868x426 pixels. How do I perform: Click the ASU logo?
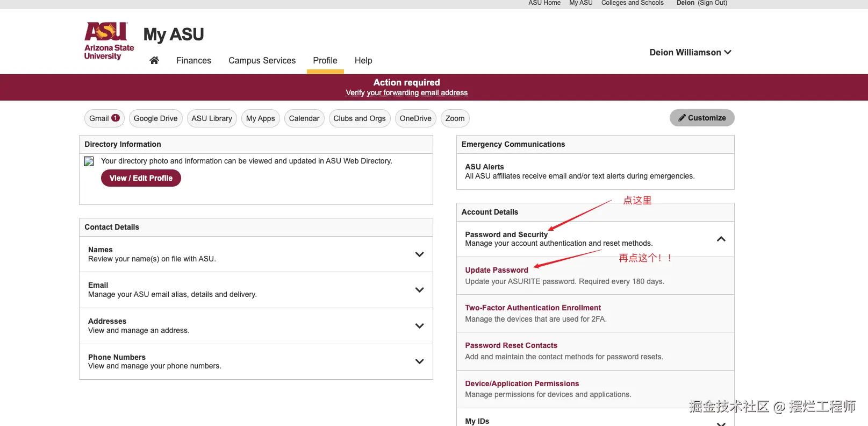pyautogui.click(x=109, y=41)
